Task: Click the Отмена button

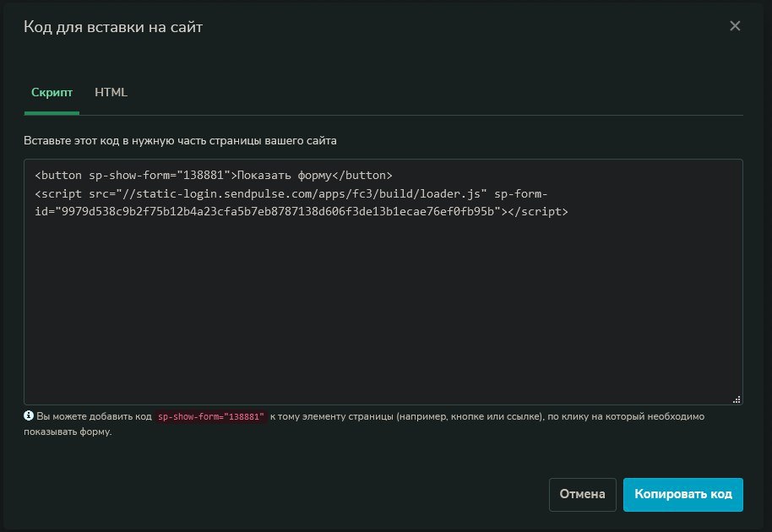Action: tap(583, 494)
